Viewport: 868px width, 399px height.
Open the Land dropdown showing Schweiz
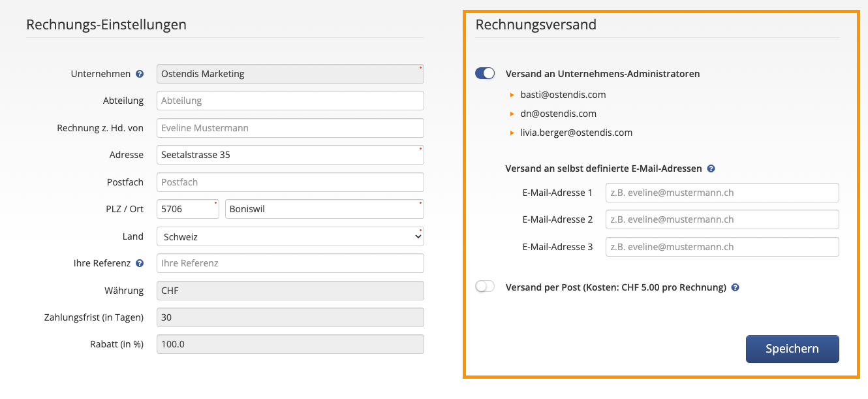[290, 236]
